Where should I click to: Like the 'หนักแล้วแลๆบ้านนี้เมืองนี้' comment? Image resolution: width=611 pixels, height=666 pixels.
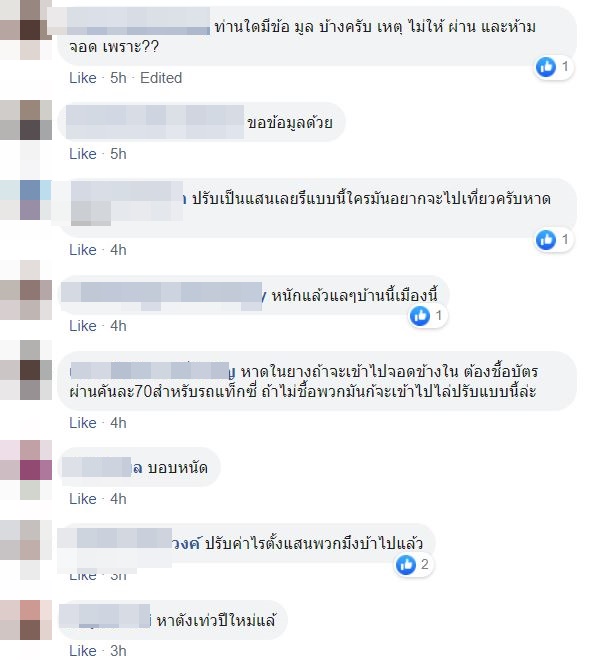[83, 326]
